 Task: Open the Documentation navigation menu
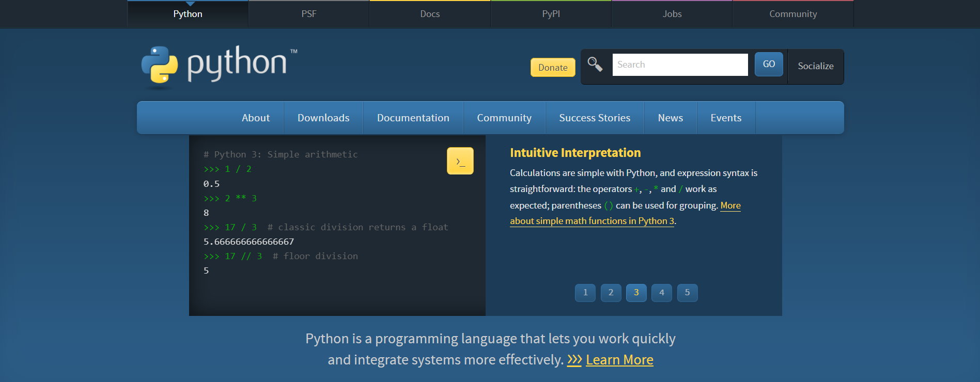pyautogui.click(x=413, y=118)
